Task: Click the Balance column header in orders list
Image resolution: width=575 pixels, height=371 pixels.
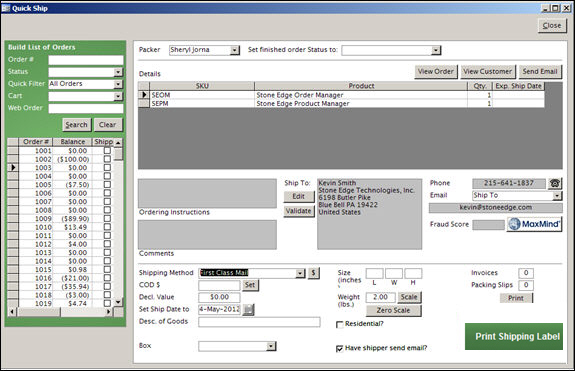Action: 73,142
